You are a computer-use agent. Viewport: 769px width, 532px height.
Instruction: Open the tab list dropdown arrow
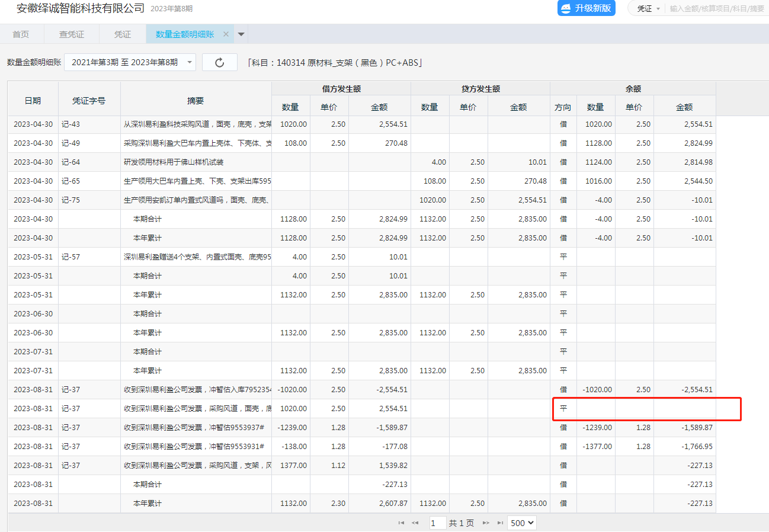coord(241,34)
